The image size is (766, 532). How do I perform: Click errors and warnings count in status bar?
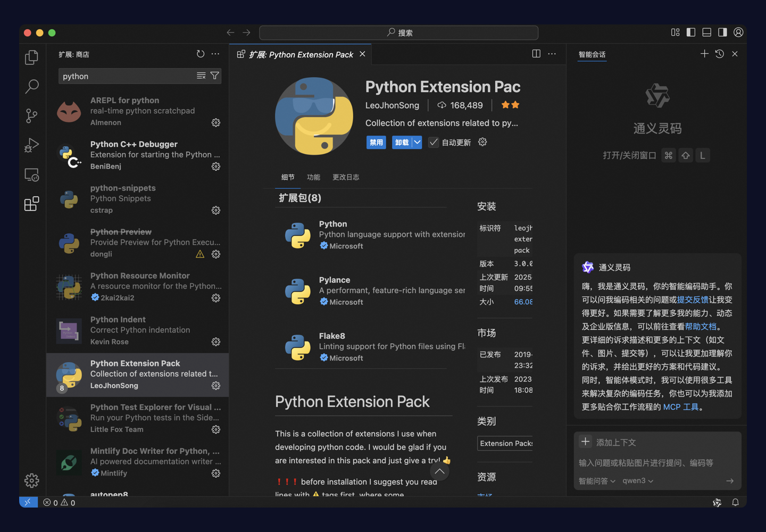[x=59, y=502]
